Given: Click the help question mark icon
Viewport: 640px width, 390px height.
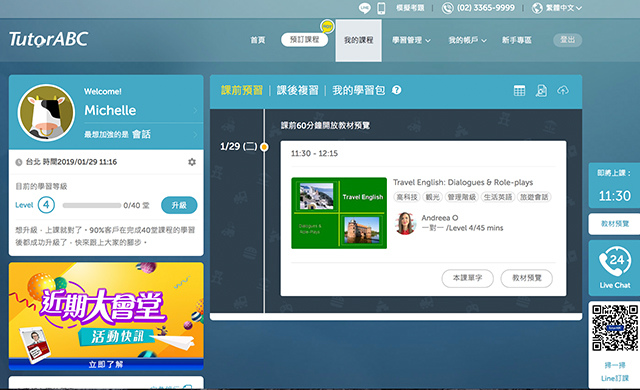Looking at the screenshot, I should click(396, 90).
